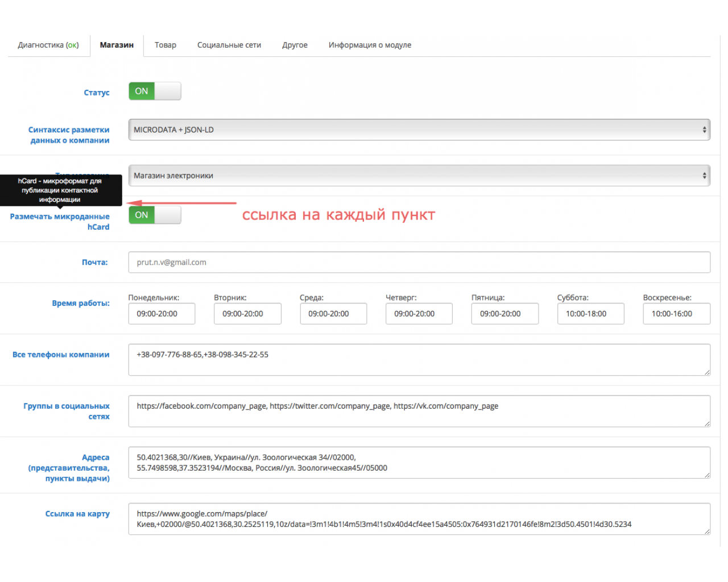Edit Суббота working hours field
The width and height of the screenshot is (728, 582).
click(x=591, y=314)
